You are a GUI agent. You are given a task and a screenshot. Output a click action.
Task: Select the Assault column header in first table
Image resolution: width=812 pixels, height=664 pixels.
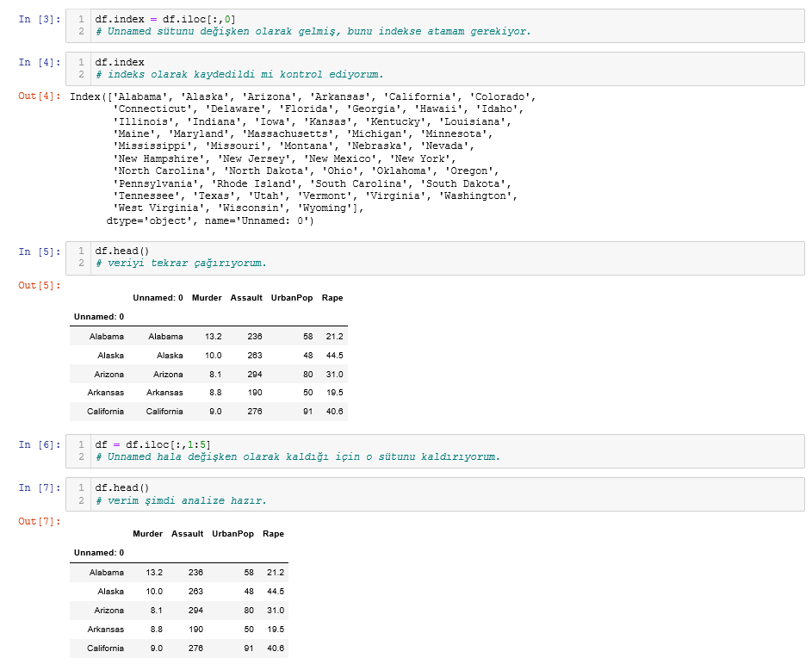246,297
